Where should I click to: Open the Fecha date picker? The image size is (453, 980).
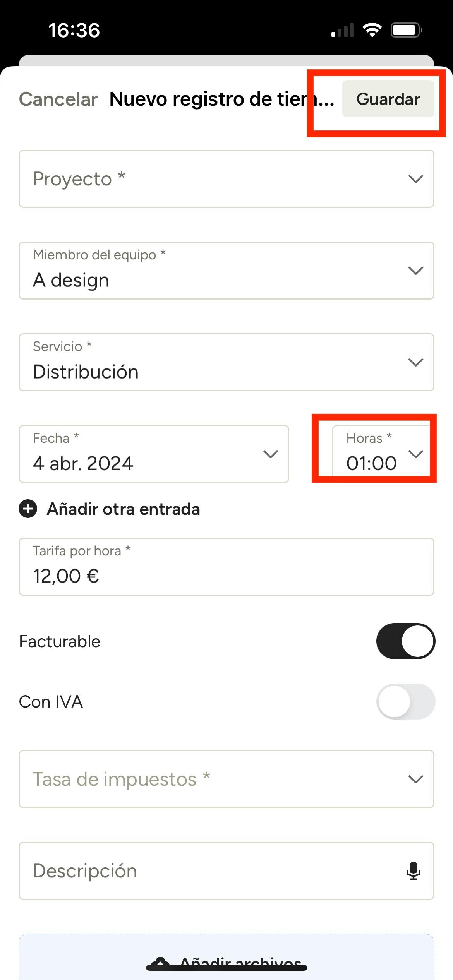coord(154,454)
